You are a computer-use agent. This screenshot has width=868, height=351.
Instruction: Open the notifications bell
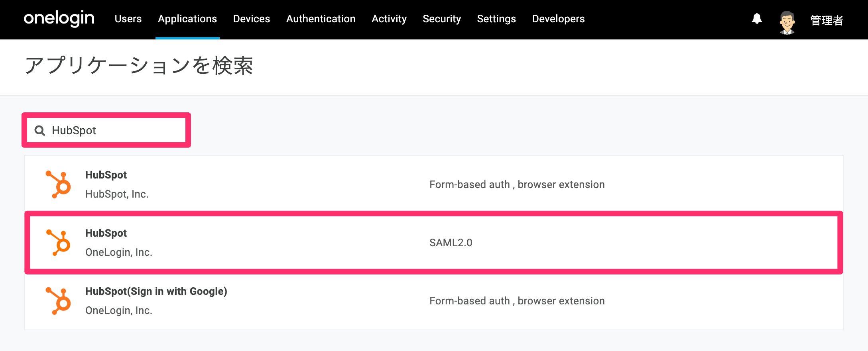[757, 19]
